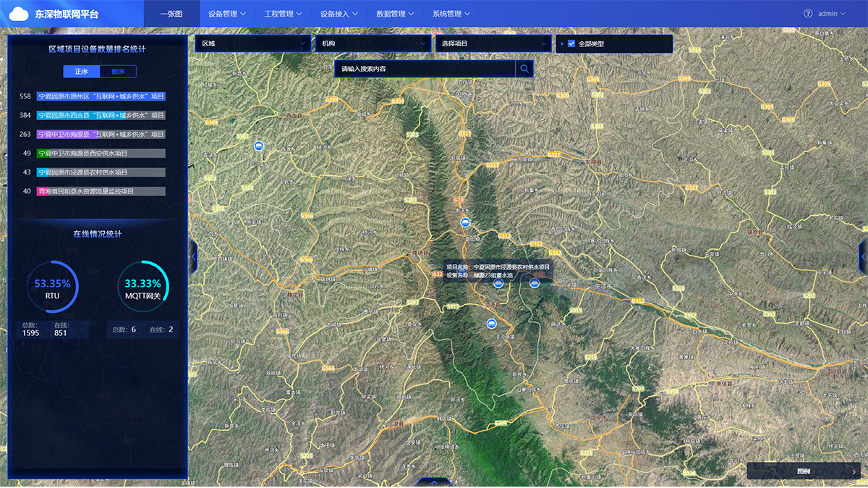This screenshot has height=488, width=868.
Task: Select the map marker near 六盘山镇
Action: (x=465, y=222)
